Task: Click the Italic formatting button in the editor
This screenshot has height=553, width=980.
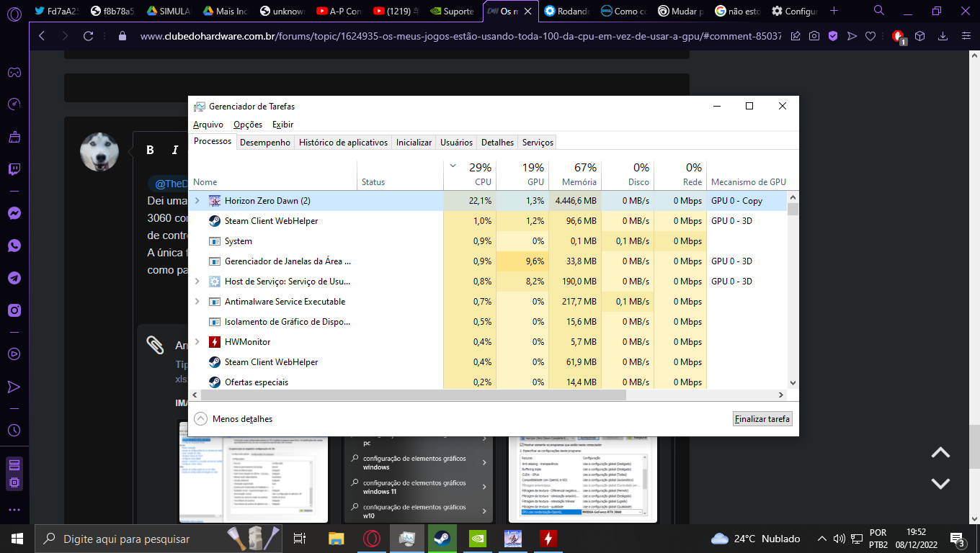Action: [174, 150]
